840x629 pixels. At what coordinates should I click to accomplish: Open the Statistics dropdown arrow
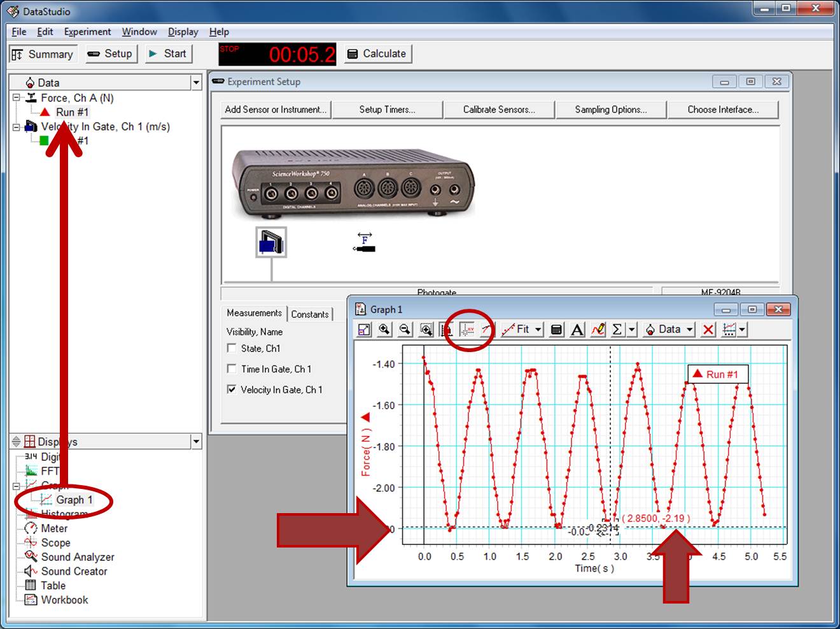point(632,329)
